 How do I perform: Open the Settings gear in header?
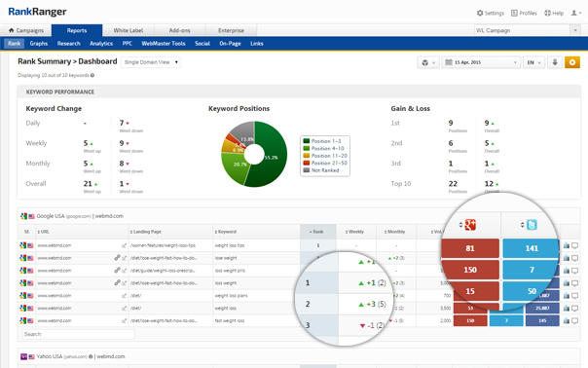pyautogui.click(x=480, y=13)
